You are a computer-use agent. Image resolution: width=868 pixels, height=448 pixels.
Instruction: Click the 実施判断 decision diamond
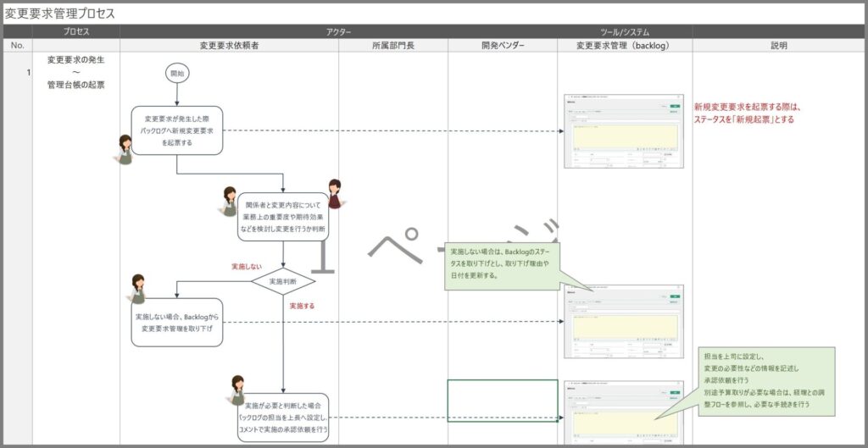coord(283,281)
